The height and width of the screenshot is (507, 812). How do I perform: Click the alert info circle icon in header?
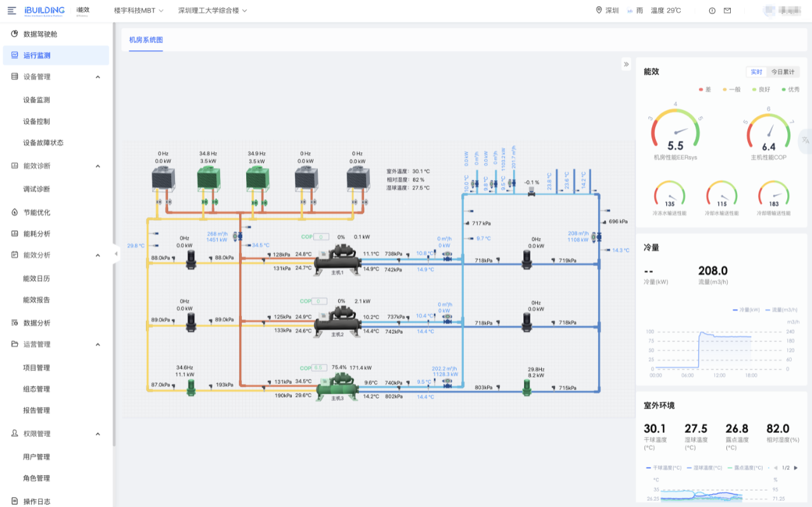(x=712, y=11)
